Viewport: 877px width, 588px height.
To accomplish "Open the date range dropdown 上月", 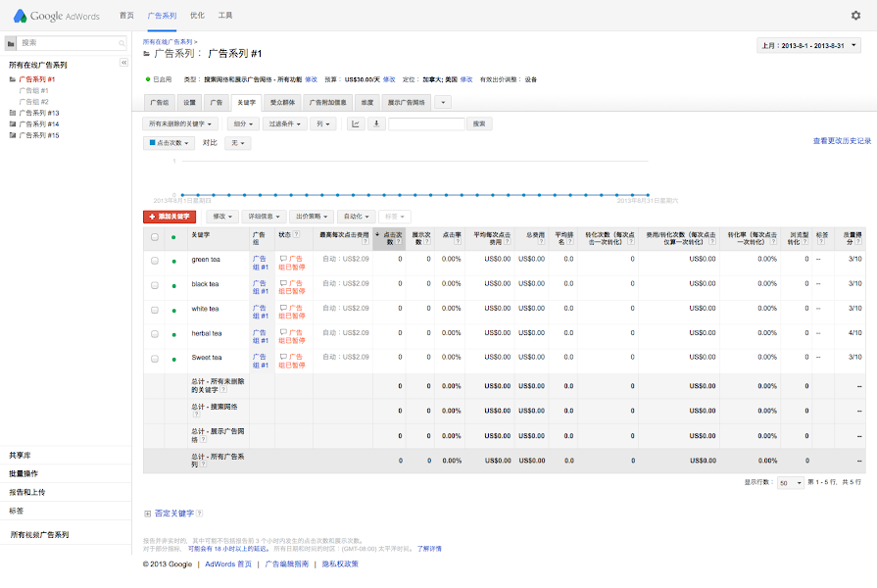I will (x=808, y=45).
